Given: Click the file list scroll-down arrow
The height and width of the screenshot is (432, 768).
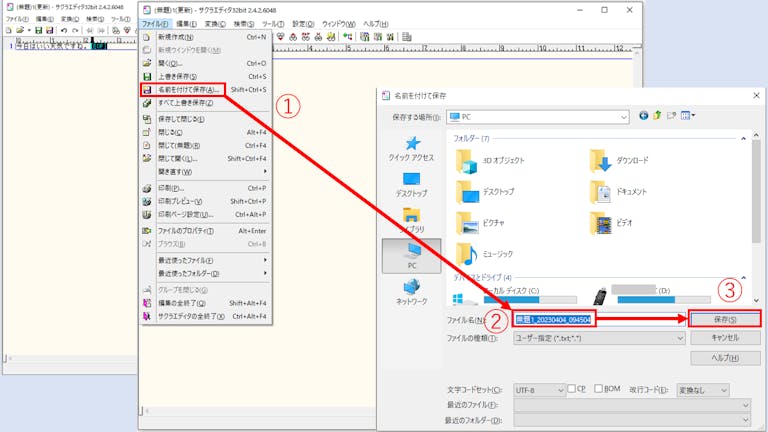Looking at the screenshot, I should click(x=756, y=300).
